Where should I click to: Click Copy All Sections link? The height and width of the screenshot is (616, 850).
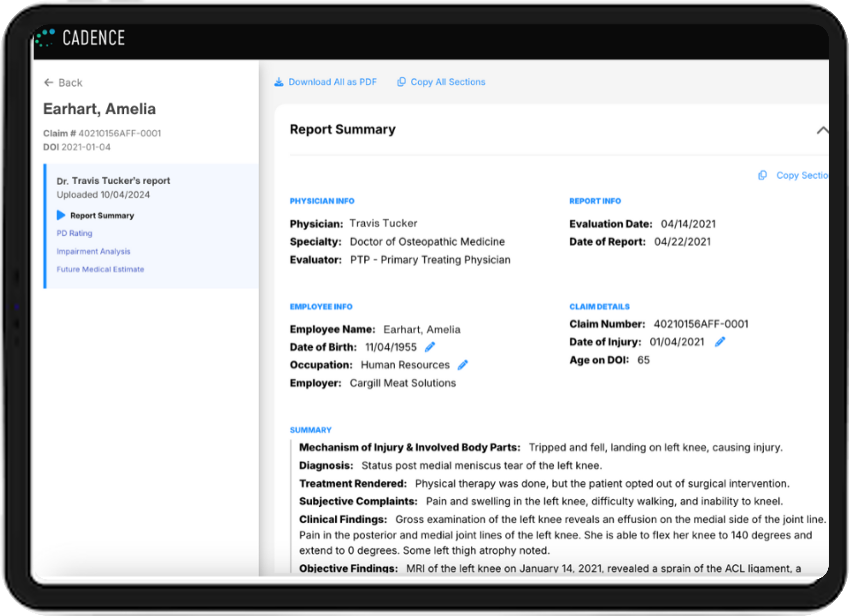pyautogui.click(x=448, y=82)
